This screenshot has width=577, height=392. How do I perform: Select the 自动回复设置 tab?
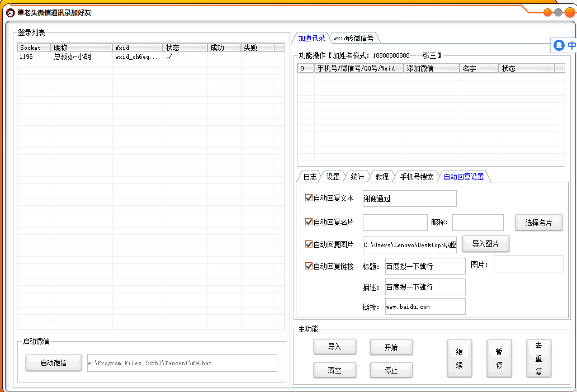click(x=464, y=177)
